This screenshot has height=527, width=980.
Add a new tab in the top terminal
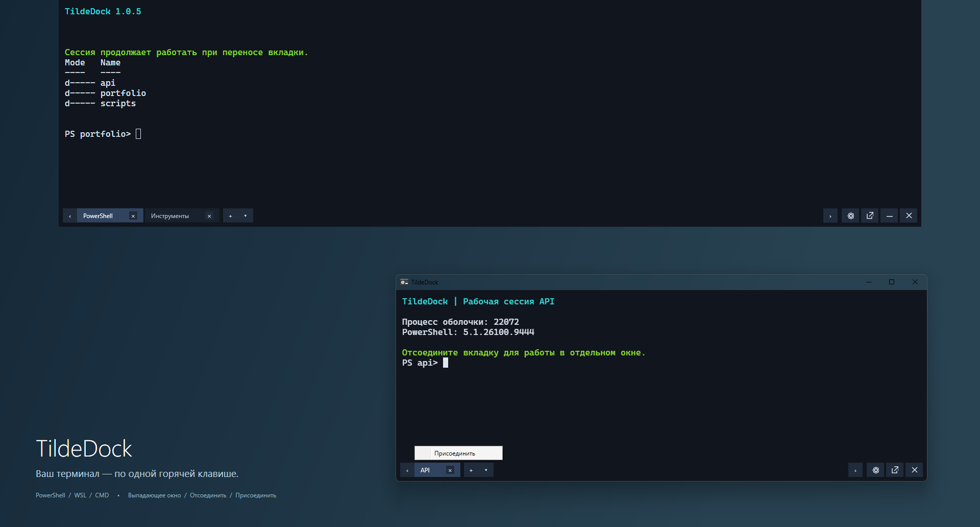[230, 215]
